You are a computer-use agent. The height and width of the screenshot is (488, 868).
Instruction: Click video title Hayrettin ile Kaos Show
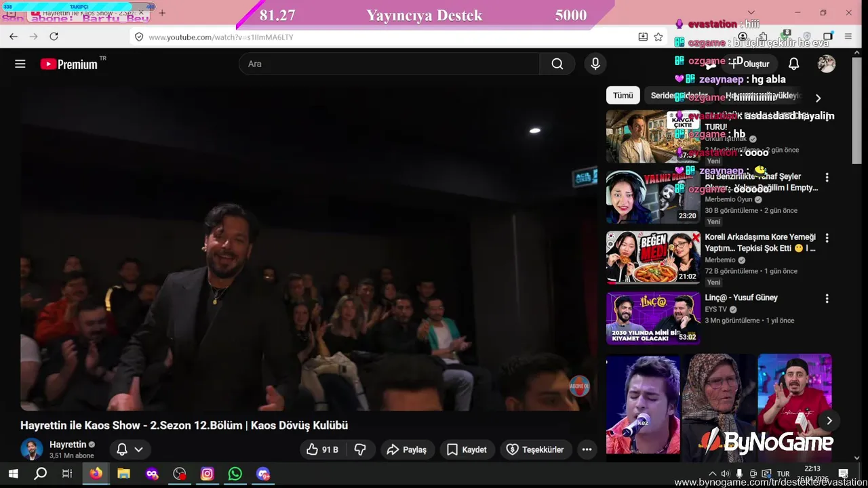pyautogui.click(x=184, y=426)
